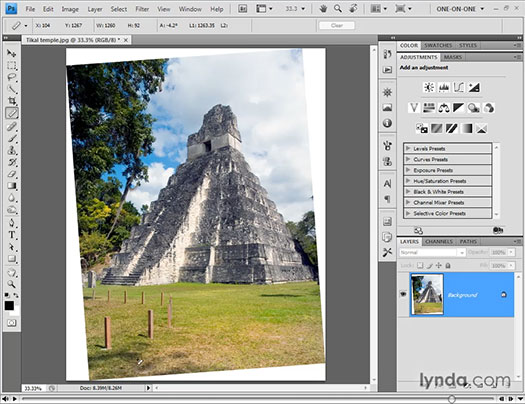This screenshot has width=525, height=404.
Task: Select the Brush tool
Action: [12, 138]
